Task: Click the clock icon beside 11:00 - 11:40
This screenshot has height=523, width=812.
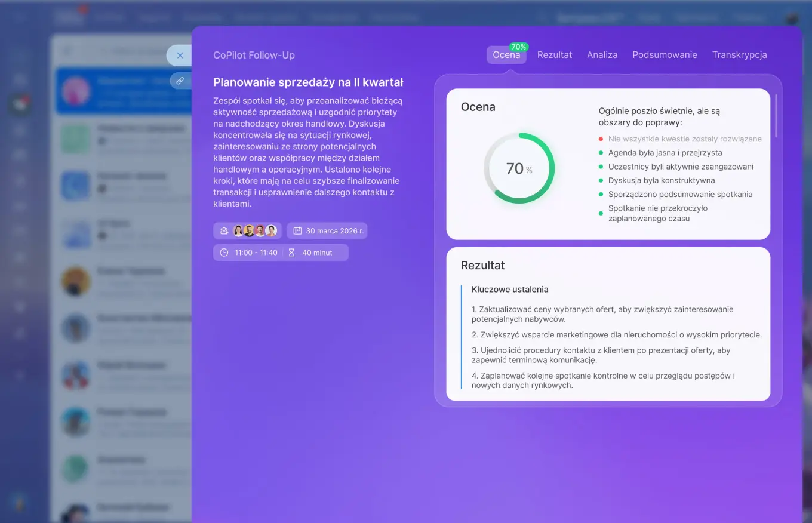Action: [224, 253]
